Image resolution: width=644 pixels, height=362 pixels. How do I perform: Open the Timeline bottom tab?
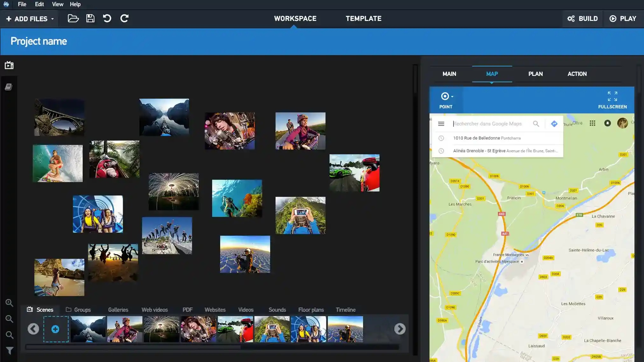point(346,310)
